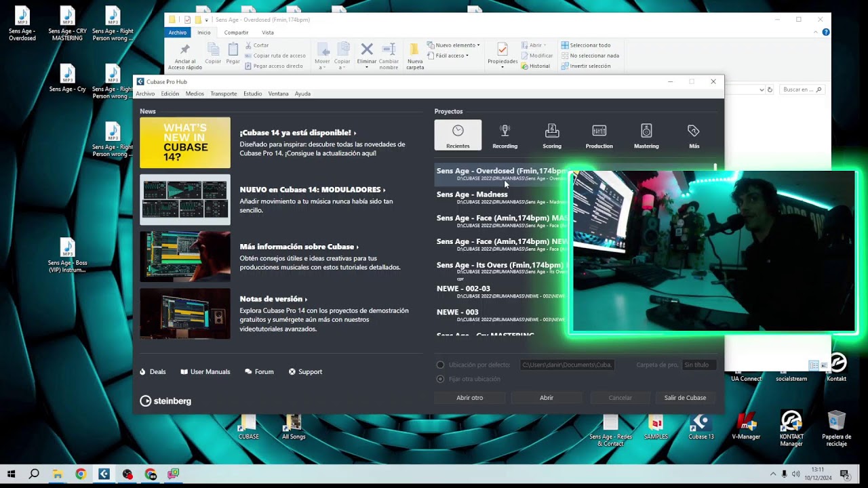The width and height of the screenshot is (868, 488).
Task: Open the Ayuda menu in Cubase Hub
Action: click(302, 94)
